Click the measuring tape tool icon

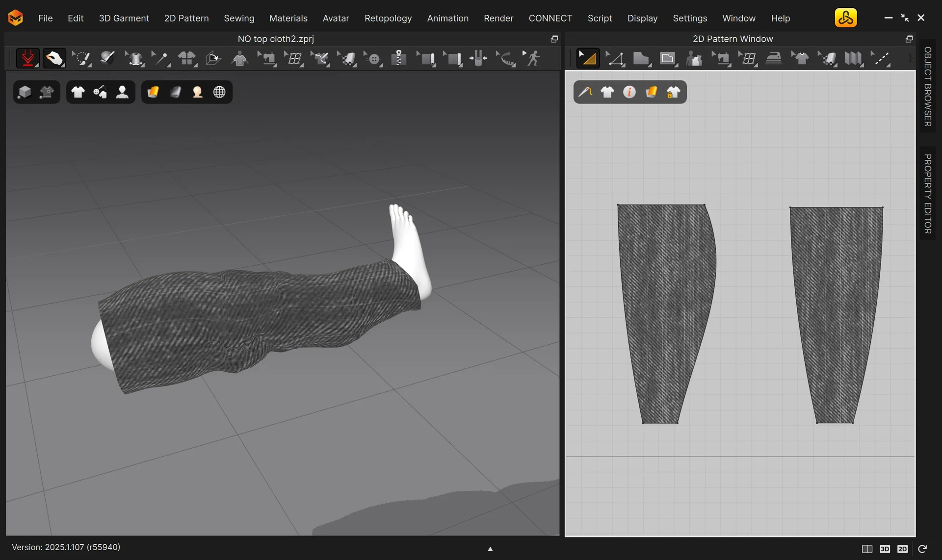(506, 59)
